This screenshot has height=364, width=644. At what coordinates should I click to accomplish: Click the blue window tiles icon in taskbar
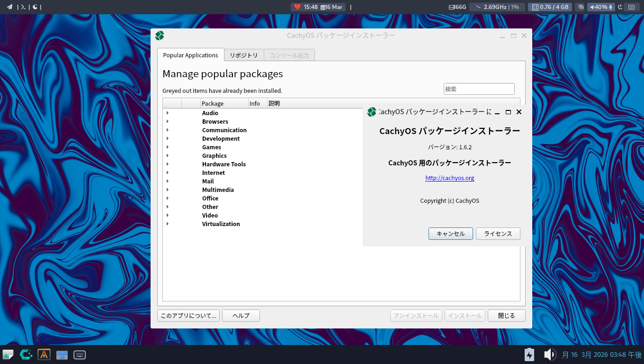point(62,355)
